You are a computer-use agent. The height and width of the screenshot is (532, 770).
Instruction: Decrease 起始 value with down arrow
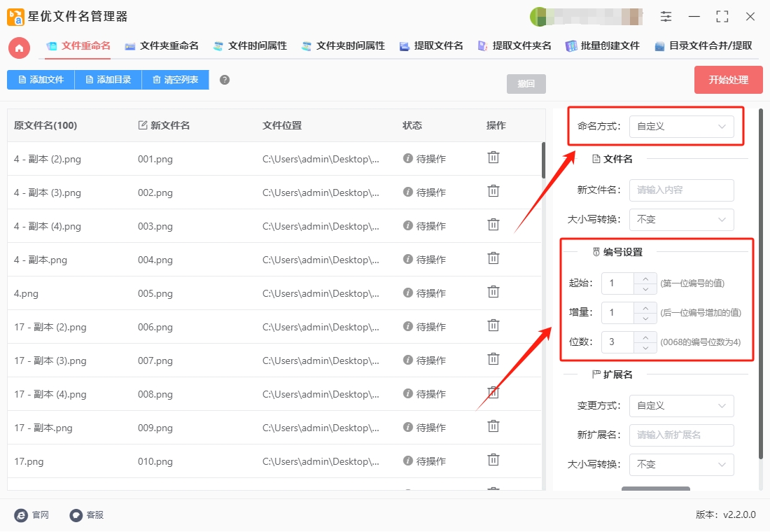tap(645, 289)
